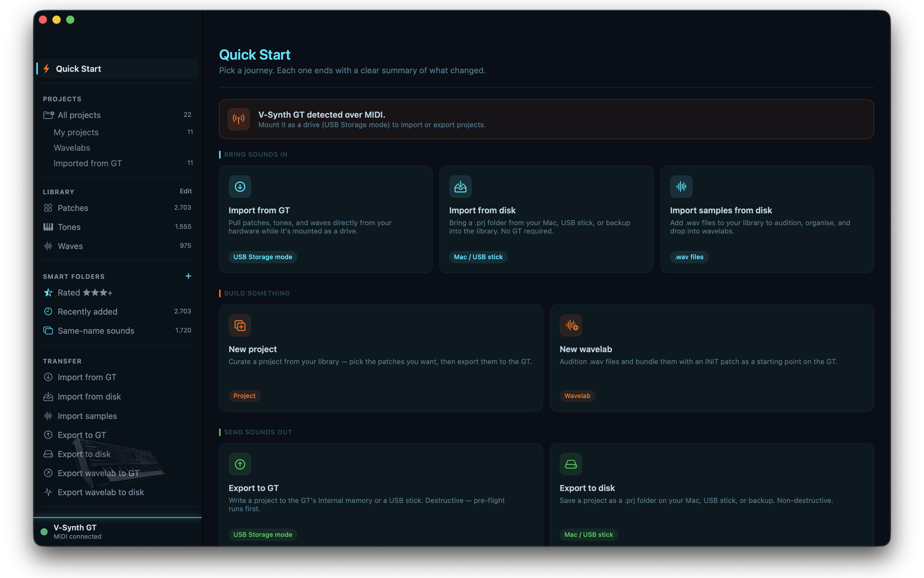Viewport: 924px width, 578px height.
Task: Click the blue Mac / USB stick tag
Action: pyautogui.click(x=478, y=257)
